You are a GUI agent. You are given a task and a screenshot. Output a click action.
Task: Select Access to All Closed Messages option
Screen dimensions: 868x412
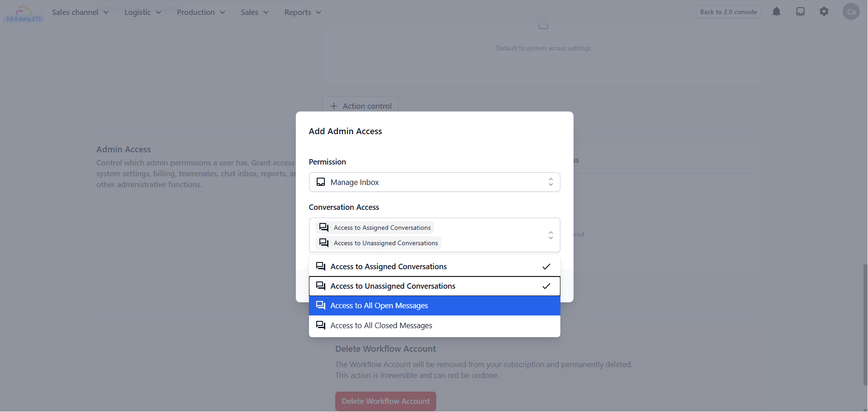click(434, 325)
